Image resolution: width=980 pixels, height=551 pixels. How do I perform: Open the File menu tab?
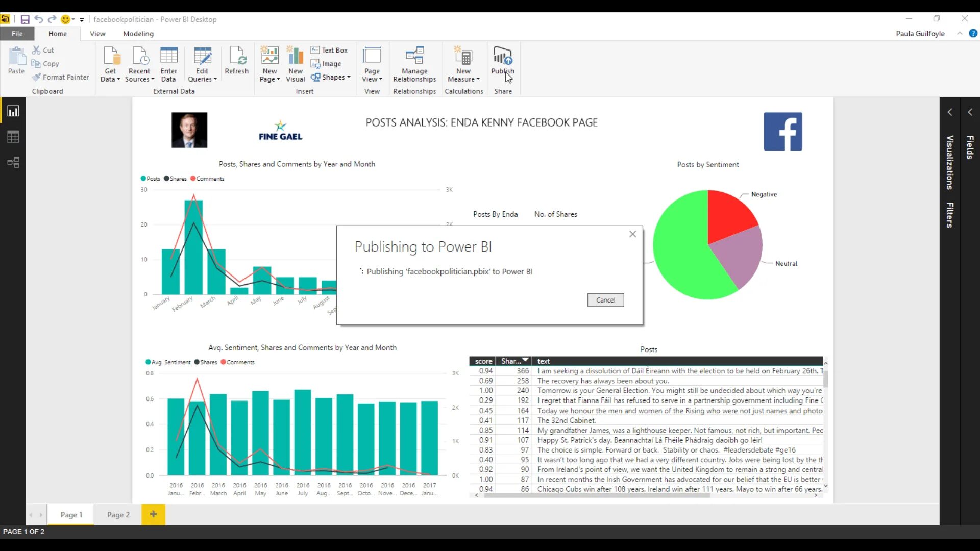(17, 34)
